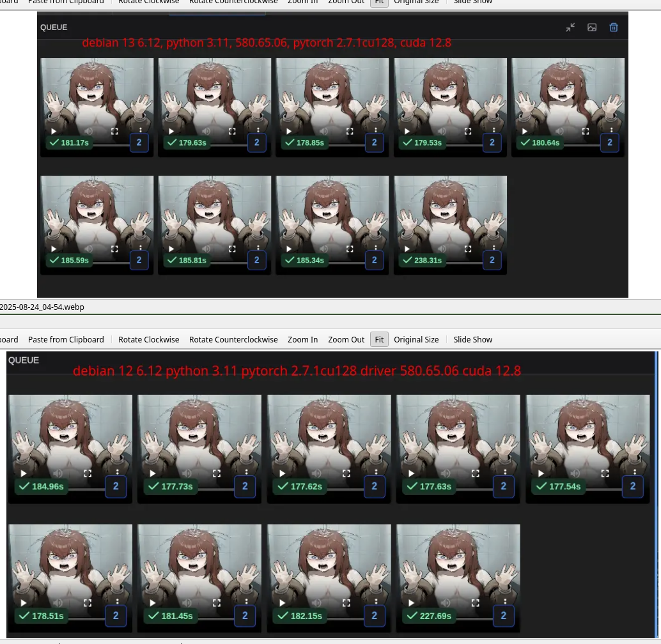Click the count badge 2 beside 177.54s
This screenshot has height=644, width=661.
[633, 486]
